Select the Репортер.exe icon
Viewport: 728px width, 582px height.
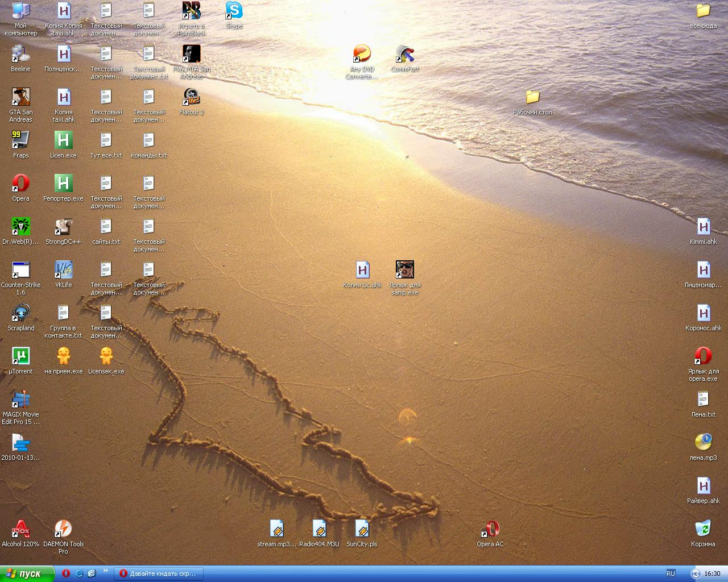(64, 188)
